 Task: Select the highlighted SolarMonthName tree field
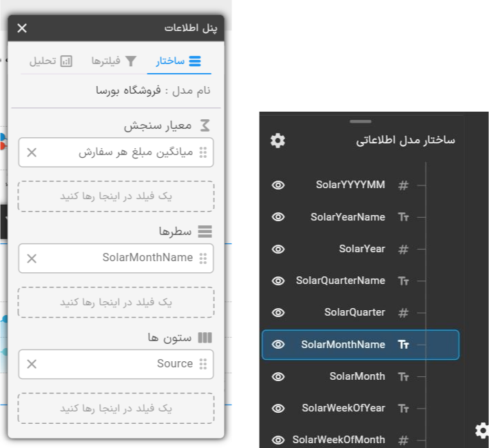point(360,345)
